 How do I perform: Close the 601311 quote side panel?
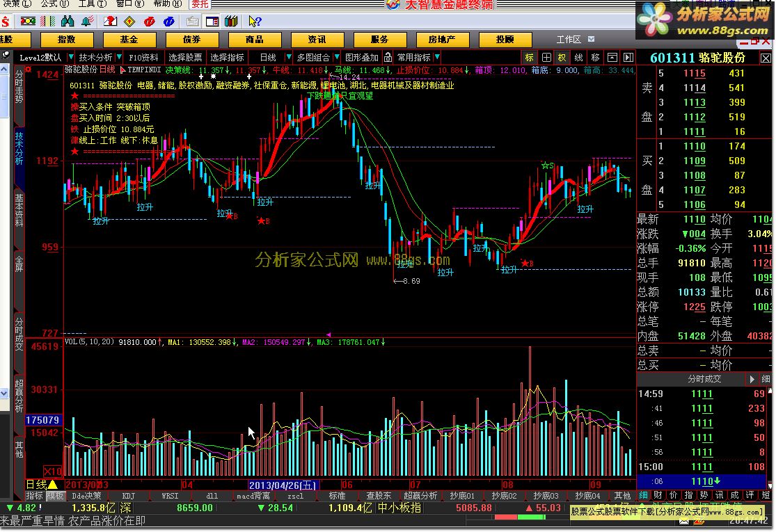coord(766,58)
